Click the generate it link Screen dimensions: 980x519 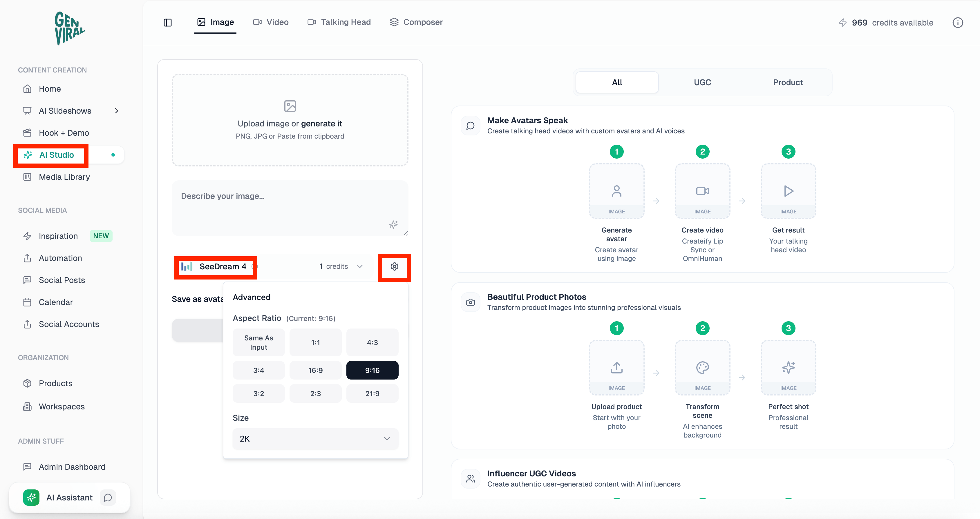pyautogui.click(x=321, y=124)
